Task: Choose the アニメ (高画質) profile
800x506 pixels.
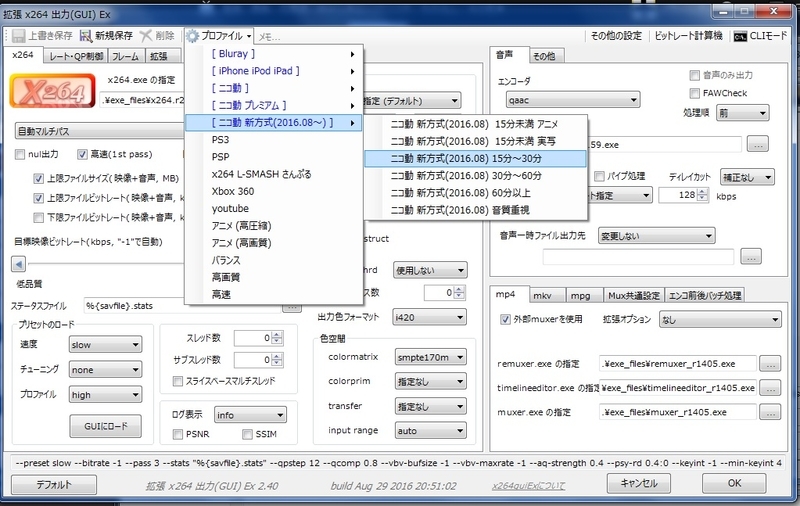Action: tap(273, 243)
